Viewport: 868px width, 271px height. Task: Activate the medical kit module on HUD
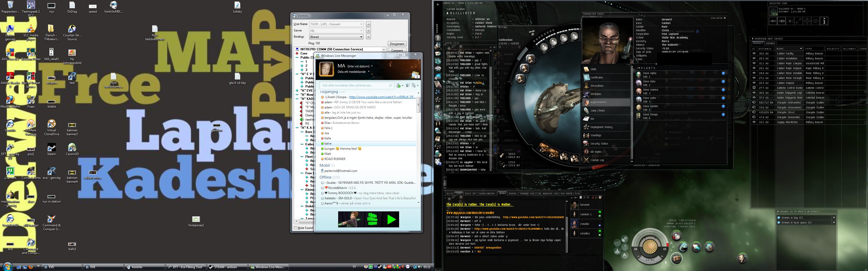pos(676,258)
